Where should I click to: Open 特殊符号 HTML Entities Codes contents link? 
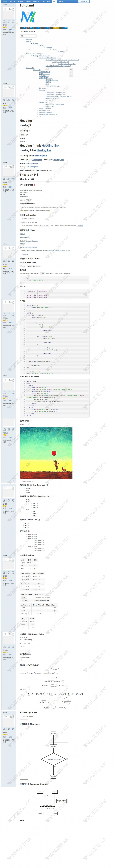[54, 104]
